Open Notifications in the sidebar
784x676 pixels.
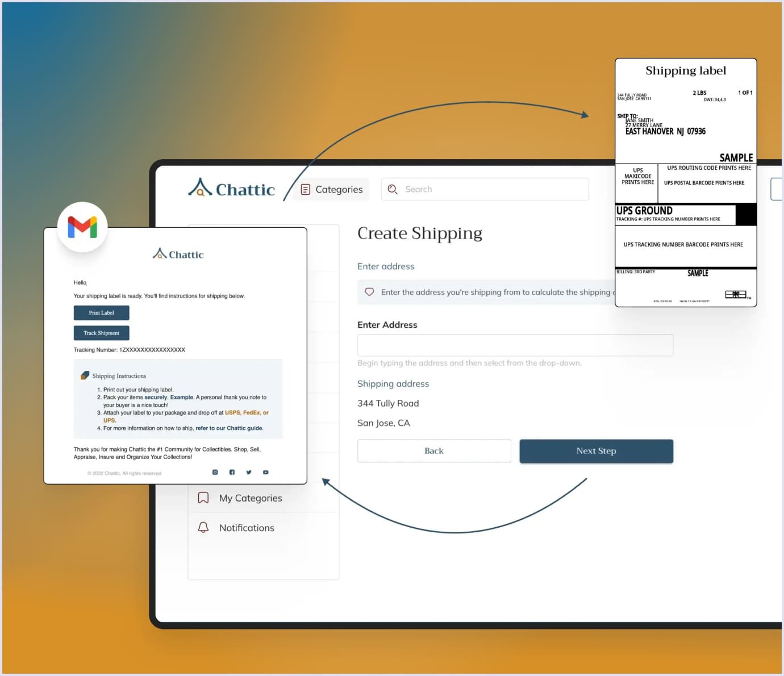tap(264, 528)
